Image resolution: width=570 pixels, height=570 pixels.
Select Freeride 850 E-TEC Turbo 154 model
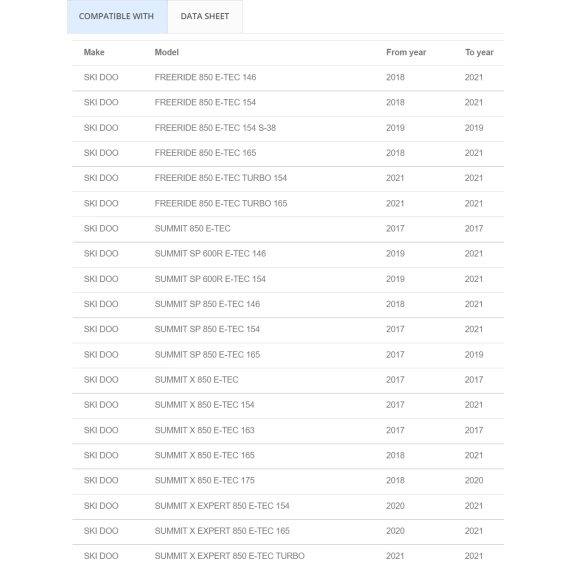(221, 178)
